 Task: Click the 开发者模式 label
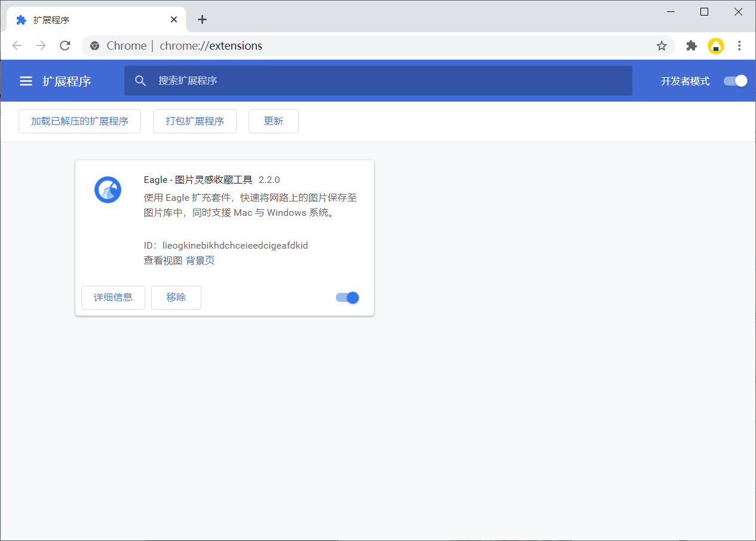(x=685, y=81)
